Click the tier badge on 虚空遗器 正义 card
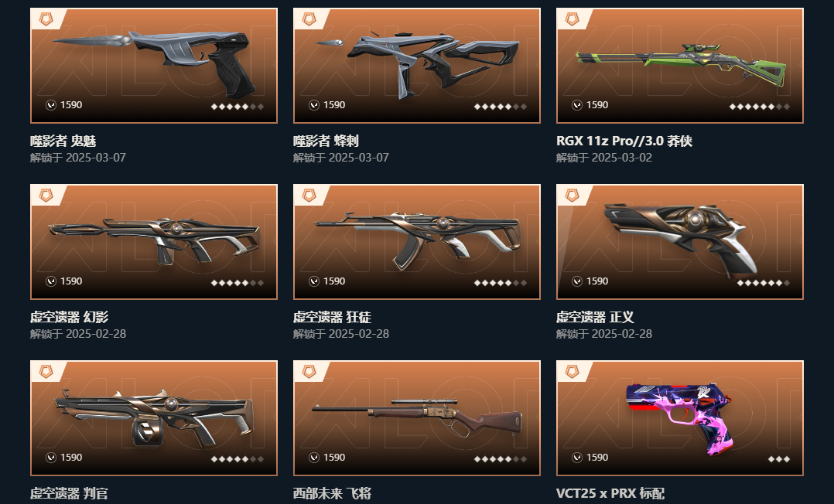 click(572, 196)
